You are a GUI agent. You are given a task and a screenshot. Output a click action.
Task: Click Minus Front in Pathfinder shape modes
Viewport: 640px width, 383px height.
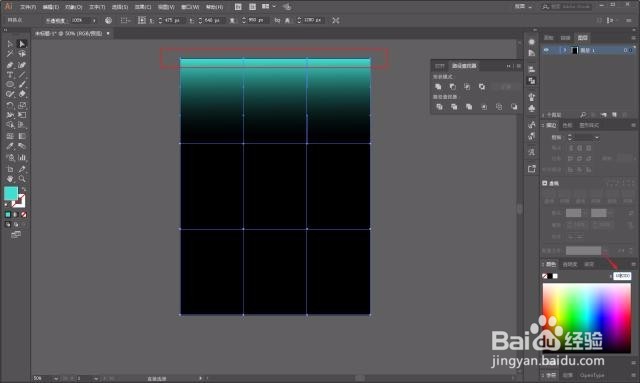click(x=453, y=87)
